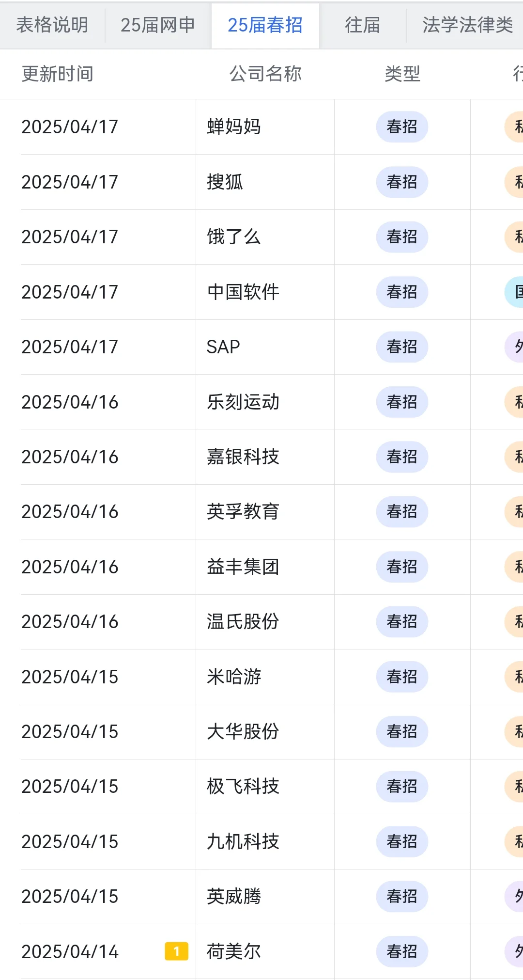Click the 春招 tag in 米哈游 row
Image resolution: width=523 pixels, height=980 pixels.
coord(402,677)
